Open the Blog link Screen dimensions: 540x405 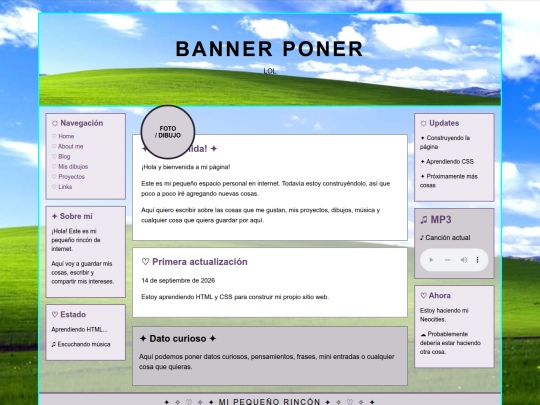pos(61,156)
